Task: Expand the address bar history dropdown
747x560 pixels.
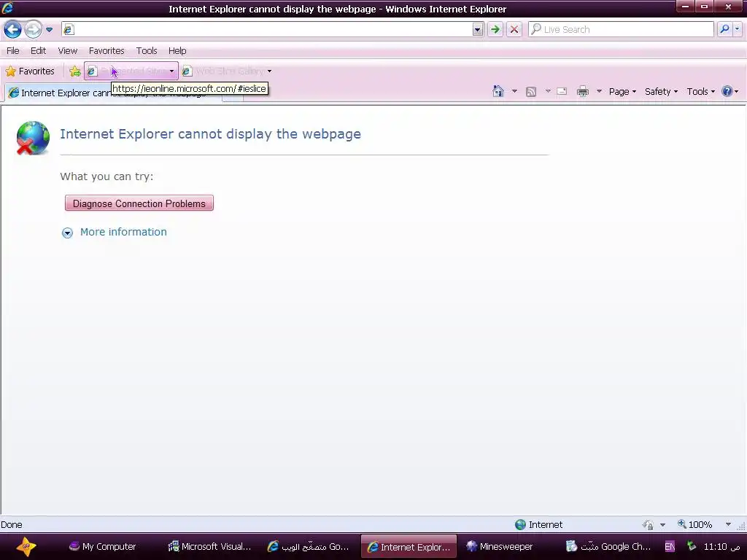Action: [x=478, y=29]
